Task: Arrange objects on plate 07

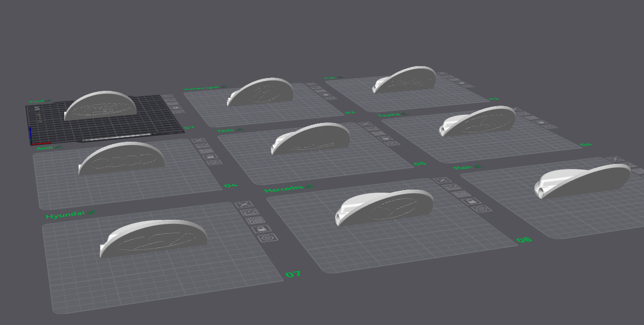Action: [x=256, y=221]
